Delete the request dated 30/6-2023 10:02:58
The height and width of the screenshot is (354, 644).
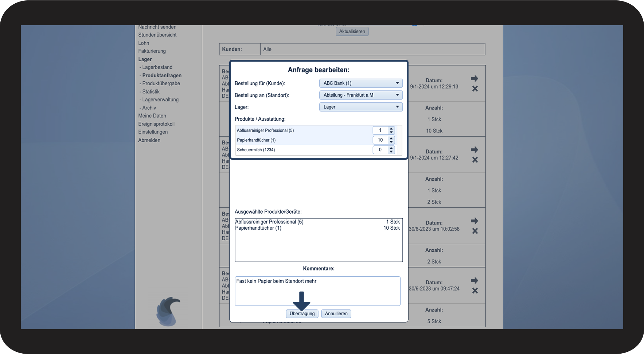point(475,231)
